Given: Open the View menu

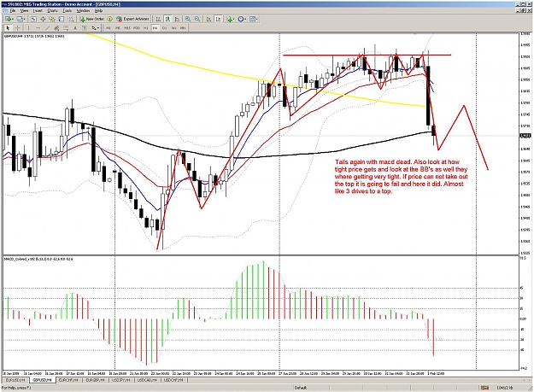Looking at the screenshot, I should tap(24, 11).
